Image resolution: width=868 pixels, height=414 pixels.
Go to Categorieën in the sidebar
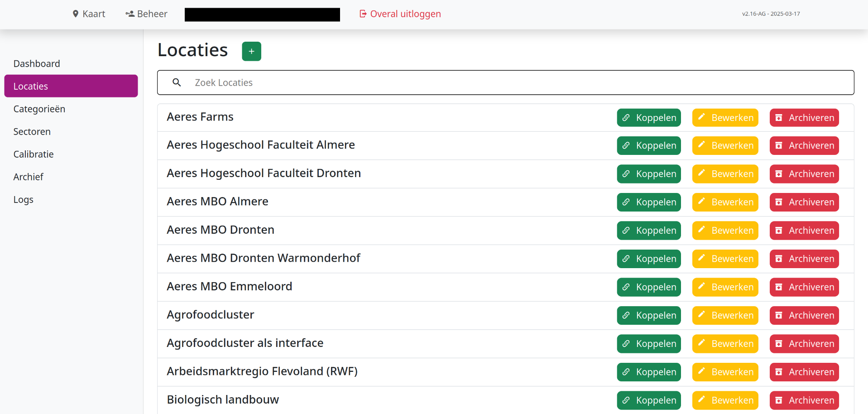39,109
